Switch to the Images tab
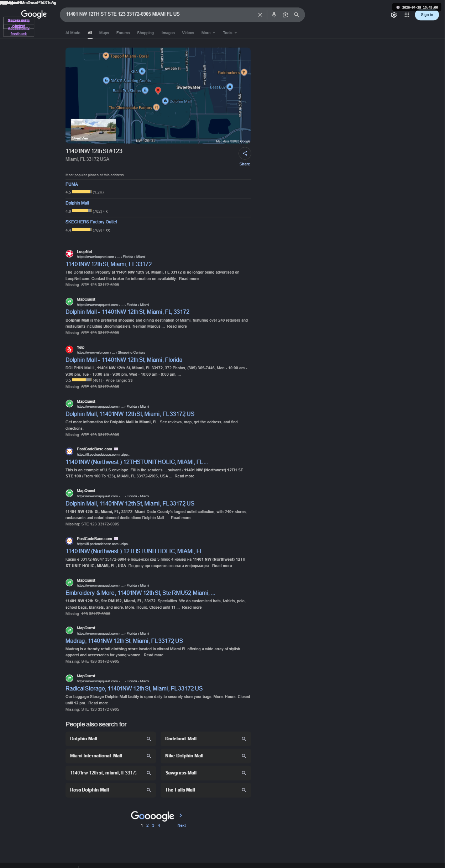 (x=168, y=33)
